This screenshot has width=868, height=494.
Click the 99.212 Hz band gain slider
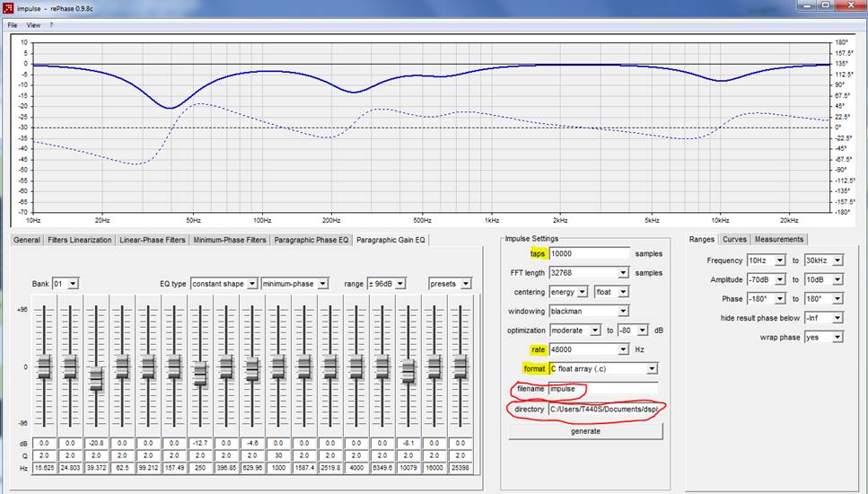[x=148, y=366]
